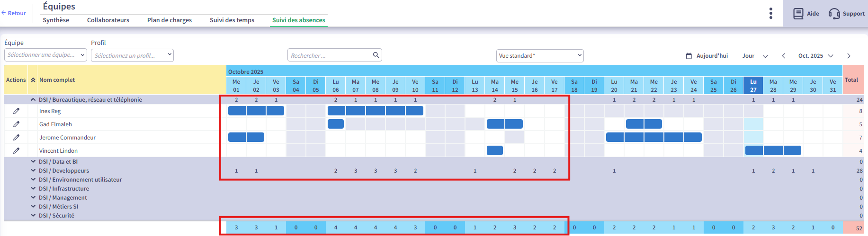Click the pencil edit icon for Ines Reg
The width and height of the screenshot is (868, 236).
16,111
